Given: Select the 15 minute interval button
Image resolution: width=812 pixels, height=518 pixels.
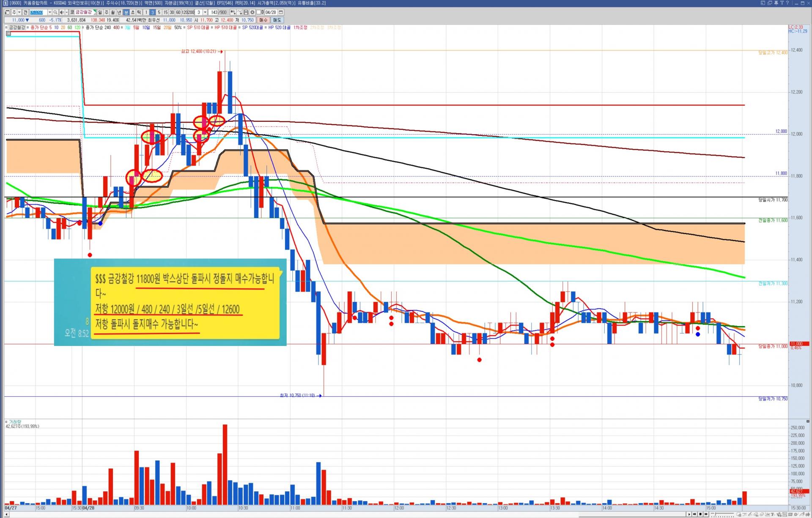Looking at the screenshot, I should (x=165, y=12).
